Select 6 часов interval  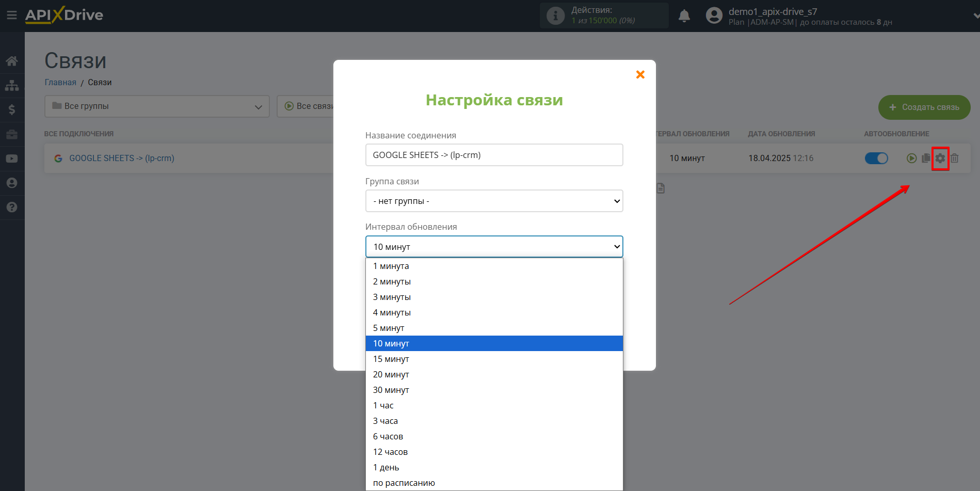coord(494,436)
